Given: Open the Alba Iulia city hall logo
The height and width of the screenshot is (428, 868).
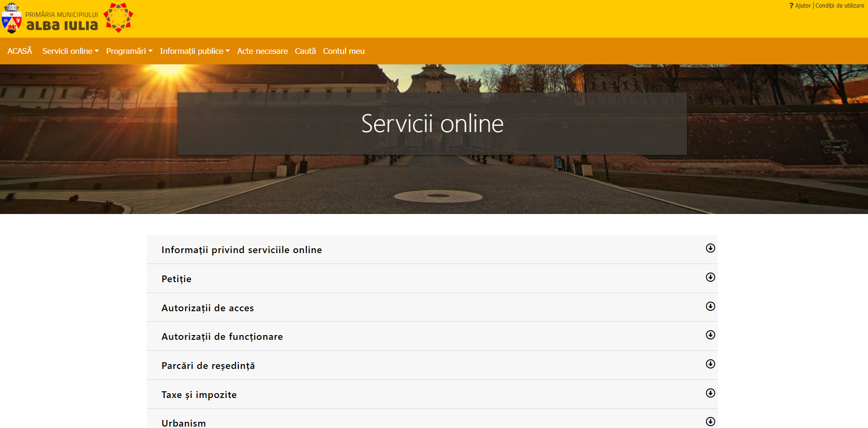Looking at the screenshot, I should tap(50, 18).
